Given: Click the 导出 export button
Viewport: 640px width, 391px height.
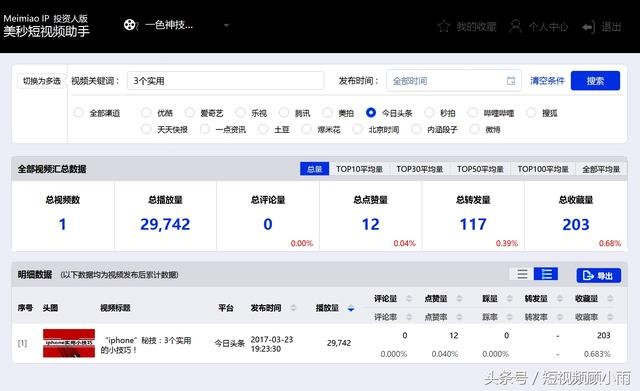Looking at the screenshot, I should pos(598,275).
